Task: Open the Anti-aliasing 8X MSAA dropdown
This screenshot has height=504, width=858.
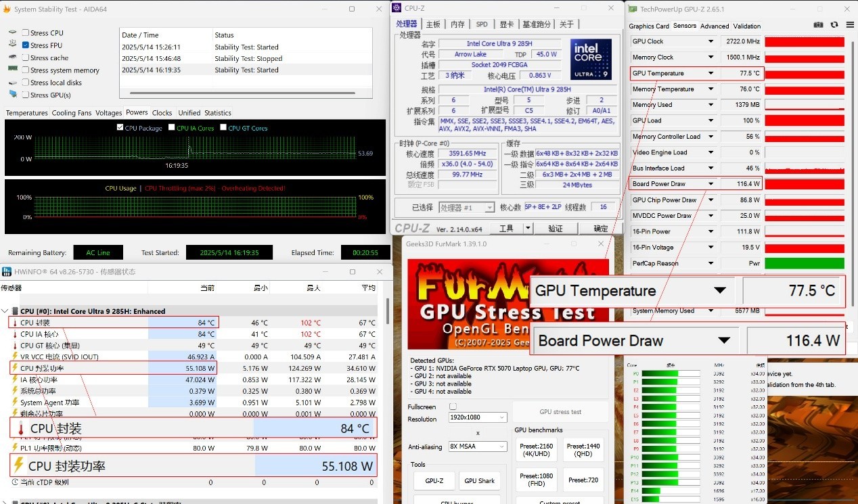Action: (x=477, y=446)
